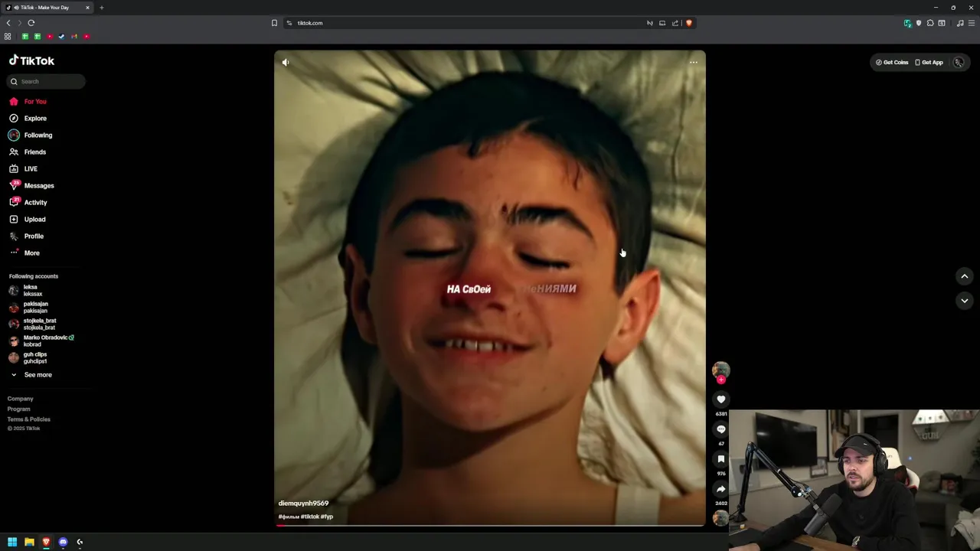Go to the next video with down chevron
Image resolution: width=980 pixels, height=551 pixels.
[965, 301]
